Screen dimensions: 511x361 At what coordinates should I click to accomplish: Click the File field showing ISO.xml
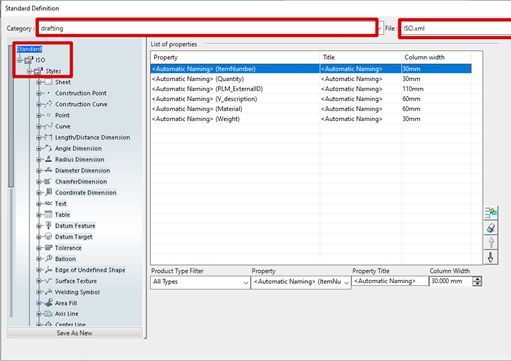point(456,28)
